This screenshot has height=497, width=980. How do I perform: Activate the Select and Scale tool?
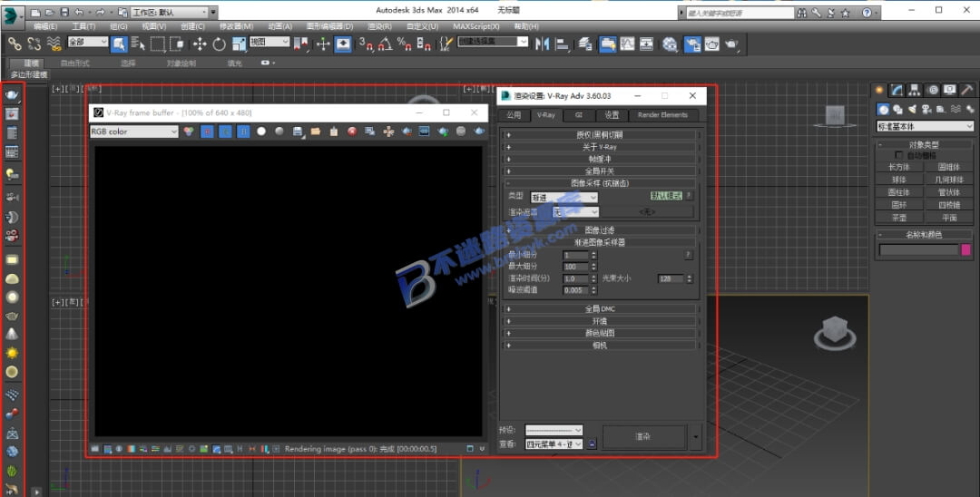tap(239, 44)
